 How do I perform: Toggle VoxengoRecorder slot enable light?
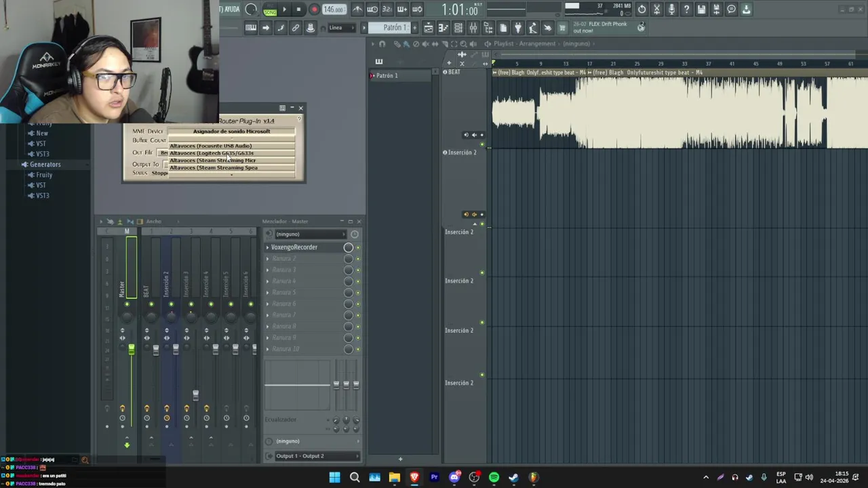(x=358, y=247)
